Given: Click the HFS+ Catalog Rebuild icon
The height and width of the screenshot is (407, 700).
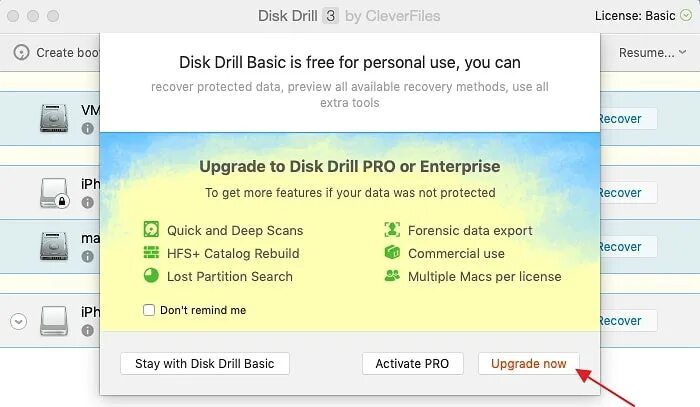Looking at the screenshot, I should (151, 253).
